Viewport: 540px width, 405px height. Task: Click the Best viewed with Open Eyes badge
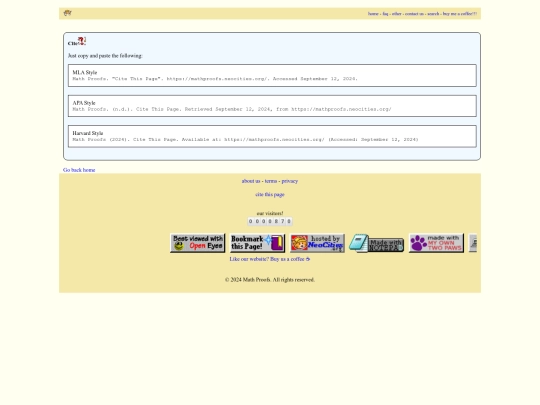tap(197, 243)
